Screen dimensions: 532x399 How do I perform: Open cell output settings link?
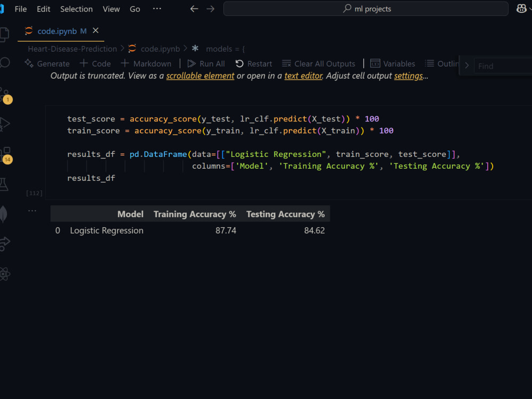click(x=408, y=76)
